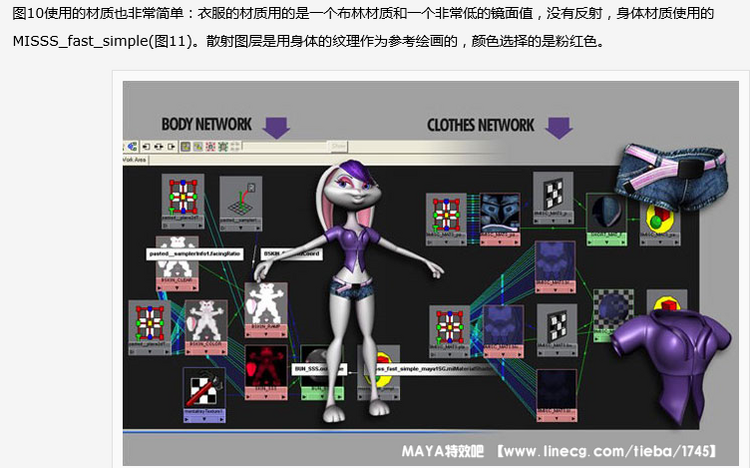Toggle the first yellow highlighted toolbar button
The width and height of the screenshot is (750, 468).
pyautogui.click(x=185, y=146)
